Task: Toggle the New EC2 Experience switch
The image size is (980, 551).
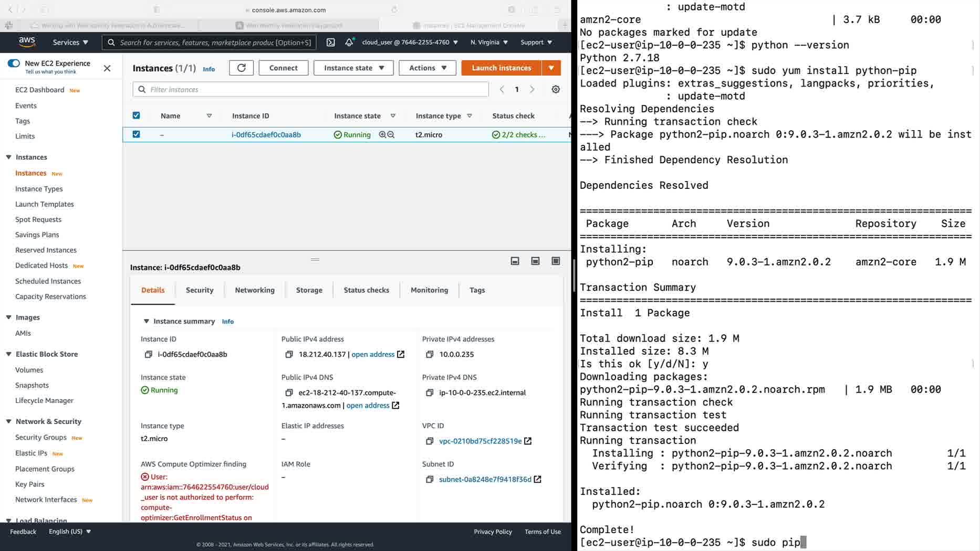Action: point(14,63)
